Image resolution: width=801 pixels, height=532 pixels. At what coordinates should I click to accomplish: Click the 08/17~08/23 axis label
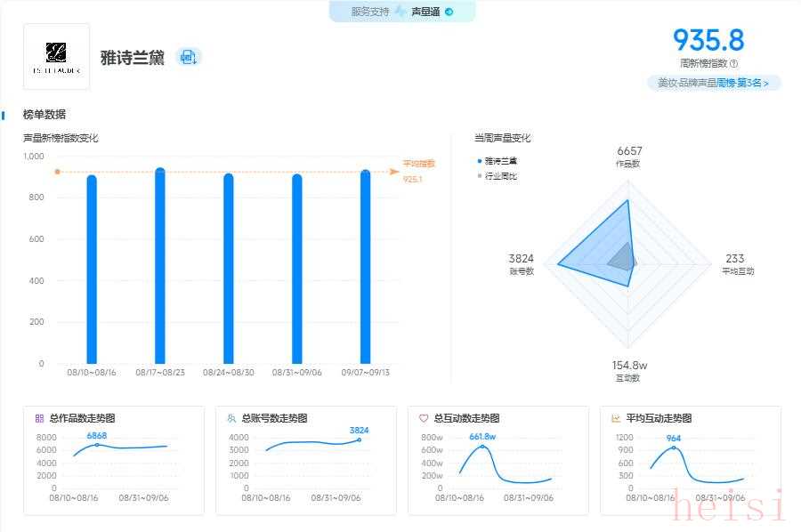click(160, 373)
